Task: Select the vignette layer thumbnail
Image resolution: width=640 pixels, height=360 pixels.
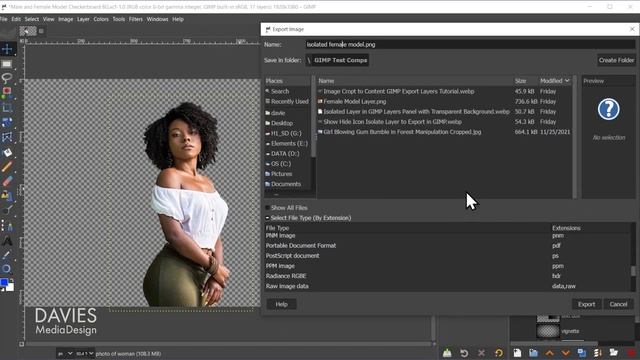Action: (x=548, y=331)
